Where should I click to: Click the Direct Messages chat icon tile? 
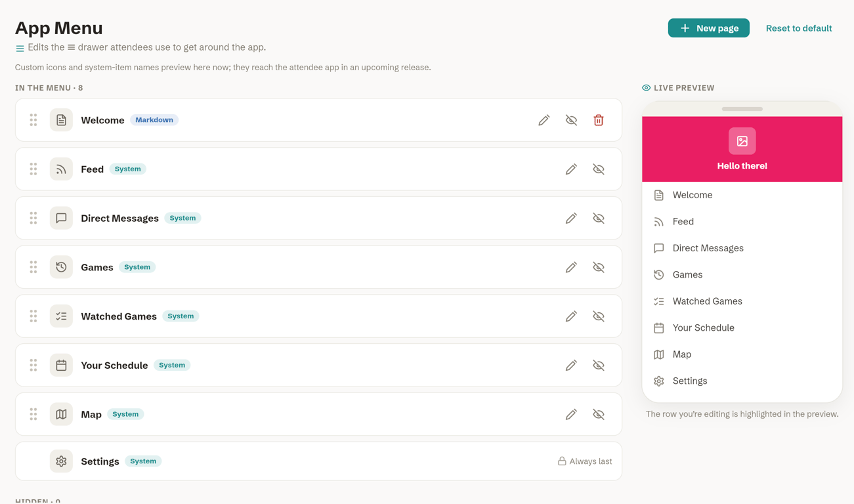point(61,218)
